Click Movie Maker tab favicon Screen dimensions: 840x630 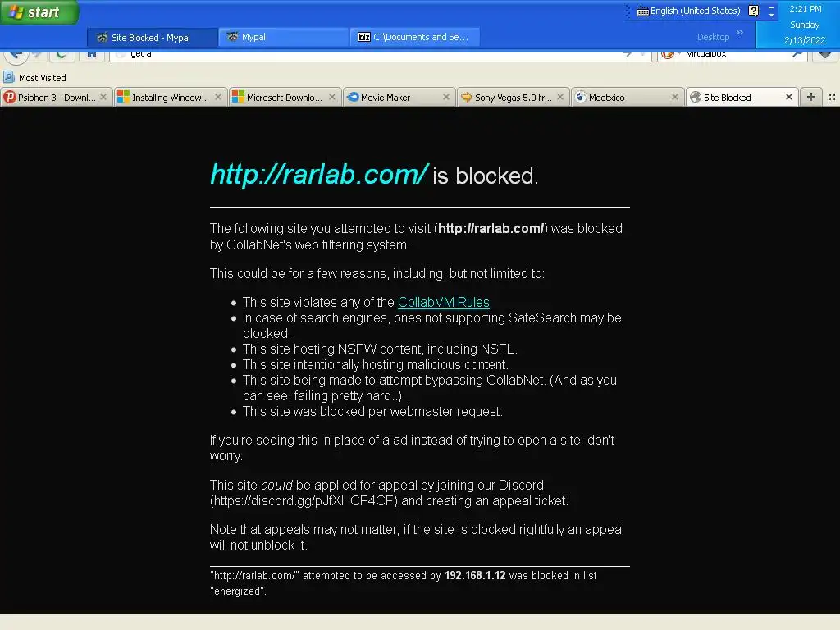point(353,97)
